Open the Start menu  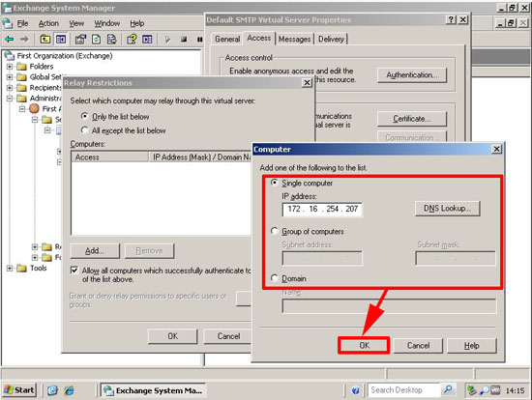19,390
